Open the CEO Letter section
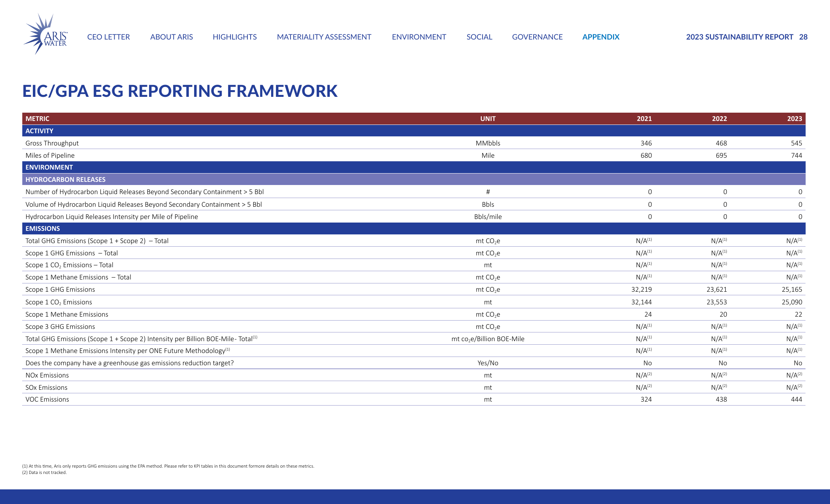 tap(108, 37)
